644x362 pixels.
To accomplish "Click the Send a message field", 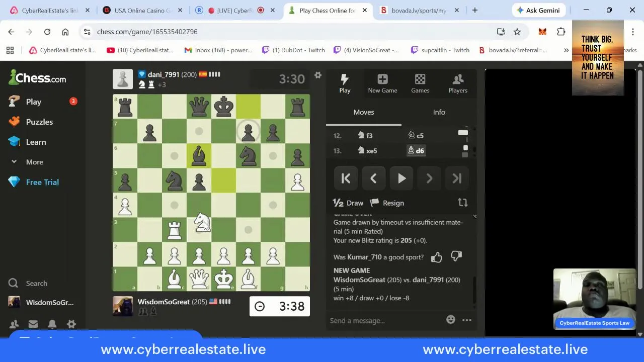I will (385, 320).
